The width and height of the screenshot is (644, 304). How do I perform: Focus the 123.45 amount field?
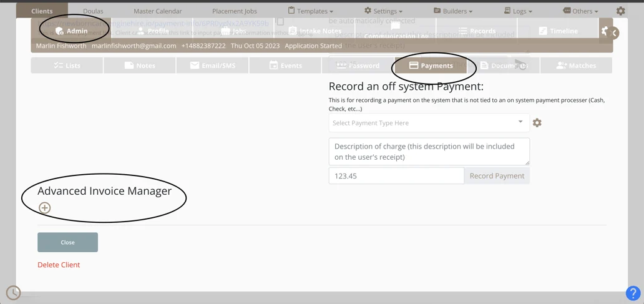396,176
